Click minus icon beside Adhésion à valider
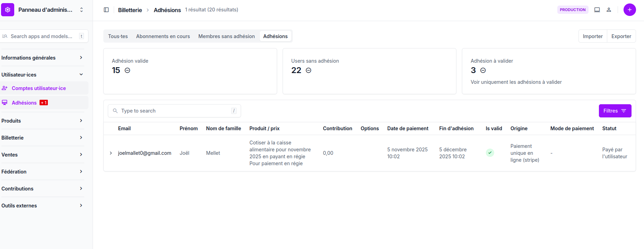The height and width of the screenshot is (249, 644). tap(483, 70)
